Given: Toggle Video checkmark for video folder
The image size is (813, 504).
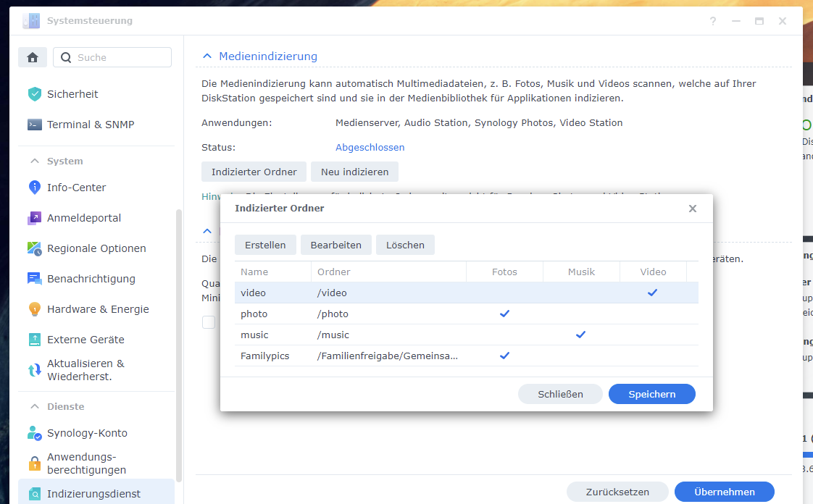Looking at the screenshot, I should click(x=652, y=293).
